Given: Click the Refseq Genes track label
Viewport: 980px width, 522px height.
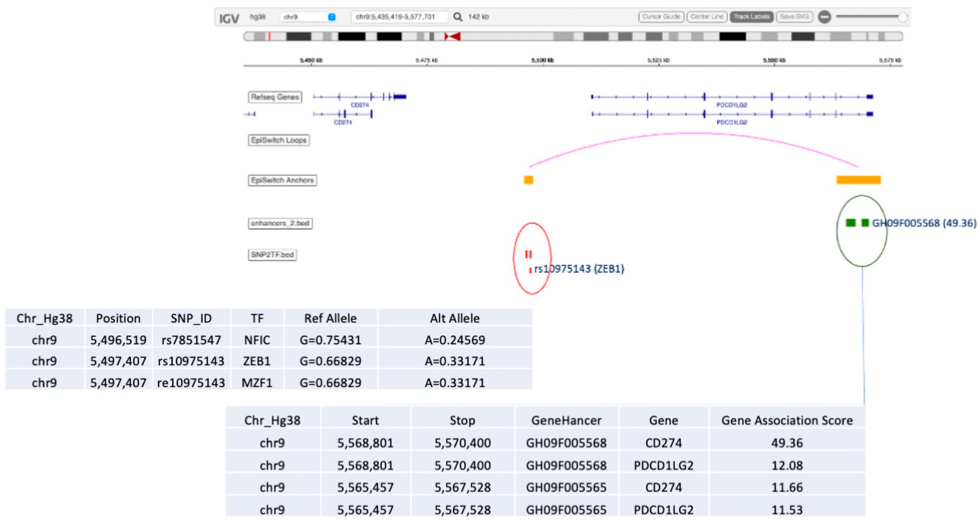Looking at the screenshot, I should tap(275, 97).
